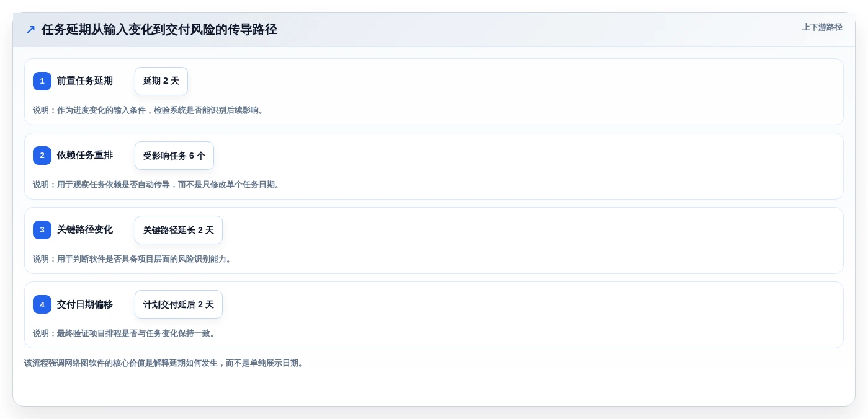The image size is (868, 419).
Task: Click the 关键路径变化 step title
Action: [x=85, y=230]
